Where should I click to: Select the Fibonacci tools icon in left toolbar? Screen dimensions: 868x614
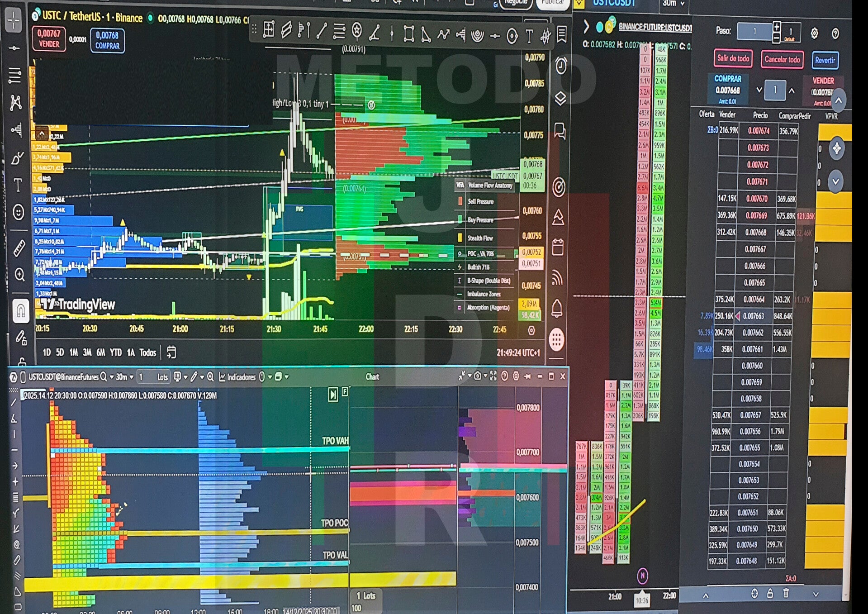pyautogui.click(x=14, y=75)
